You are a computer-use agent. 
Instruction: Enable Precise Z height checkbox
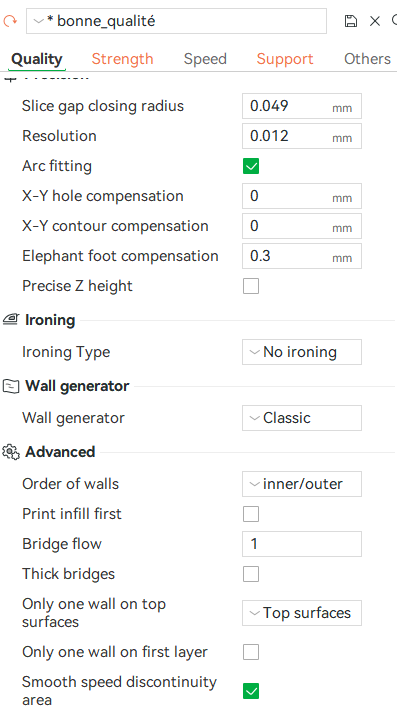pos(251,286)
